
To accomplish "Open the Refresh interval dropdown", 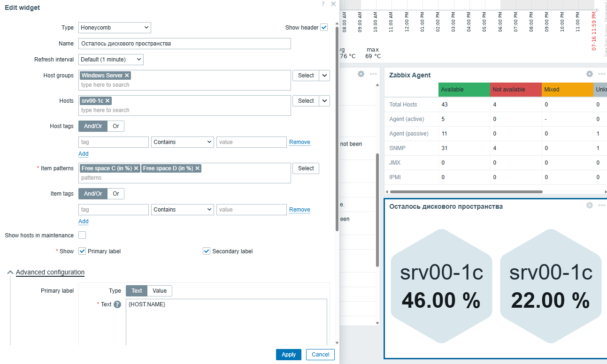I will pos(111,60).
